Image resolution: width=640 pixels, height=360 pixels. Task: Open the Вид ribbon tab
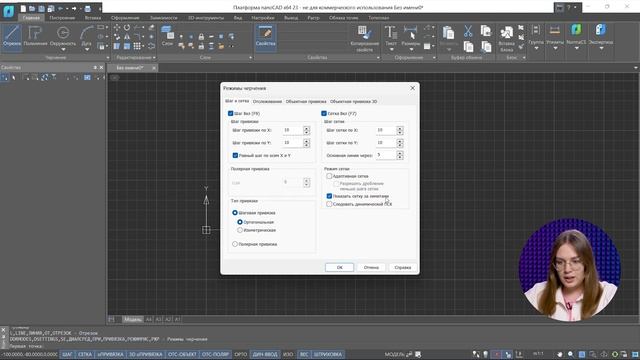pos(238,18)
